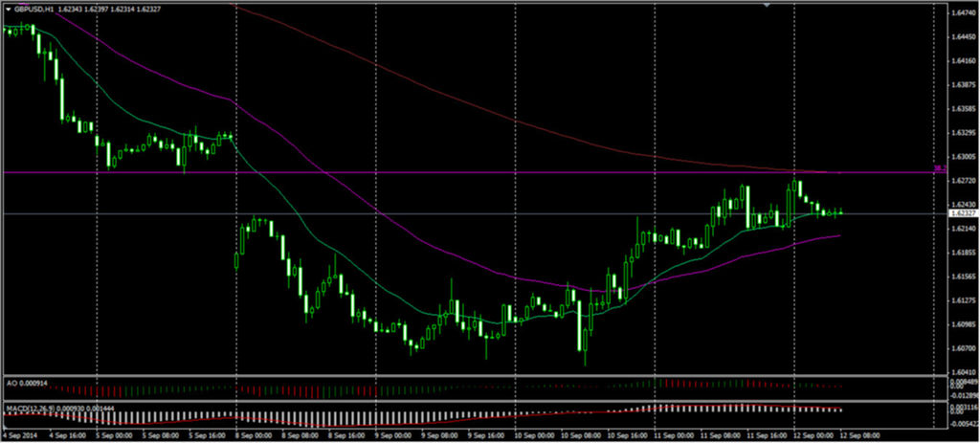Click the current price tag 1.62327

click(x=963, y=213)
